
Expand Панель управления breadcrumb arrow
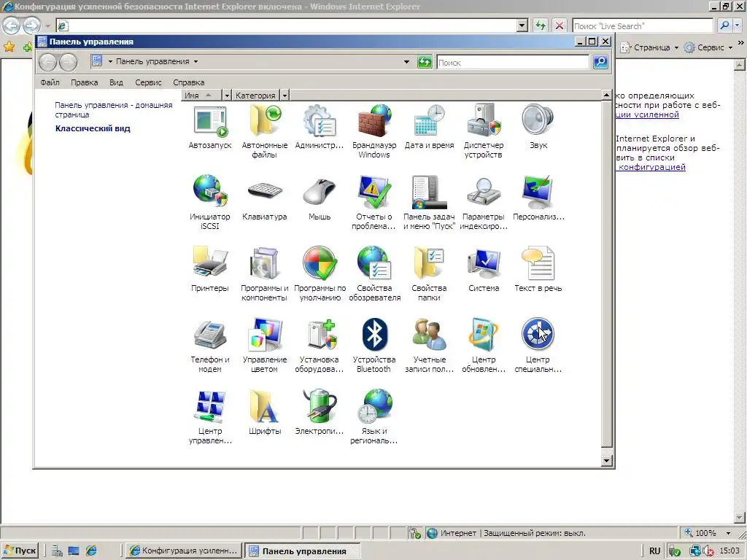coord(196,62)
